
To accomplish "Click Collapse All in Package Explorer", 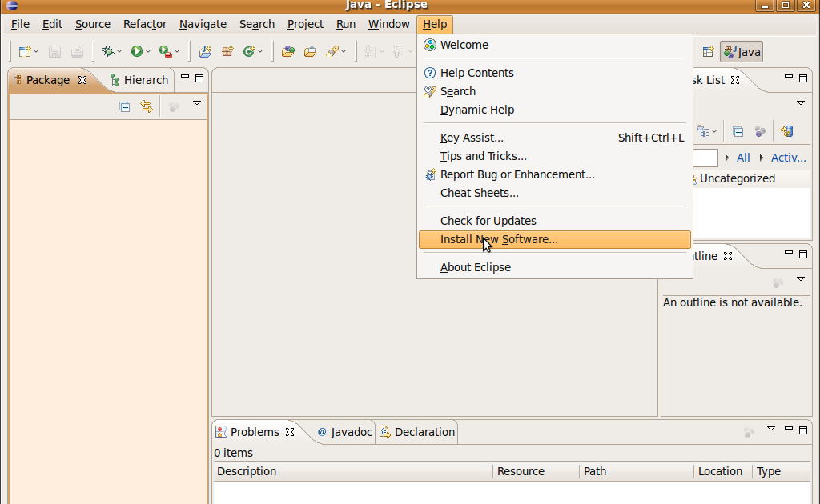I will (x=124, y=107).
